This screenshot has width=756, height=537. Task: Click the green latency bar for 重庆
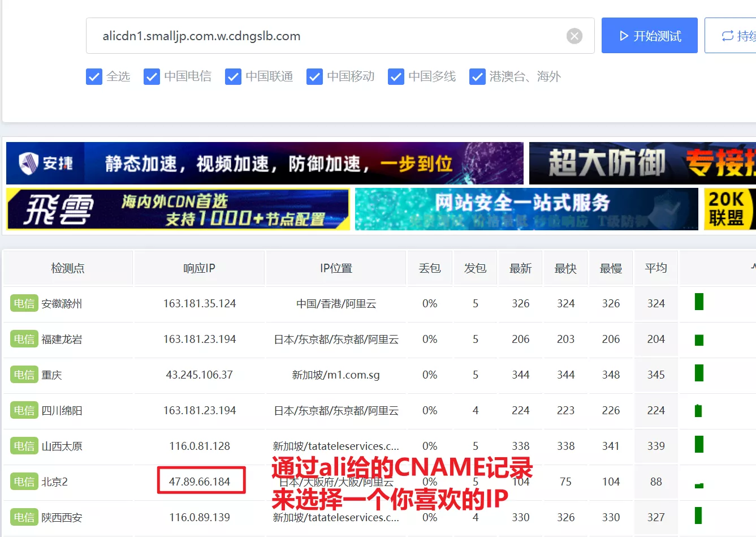699,373
